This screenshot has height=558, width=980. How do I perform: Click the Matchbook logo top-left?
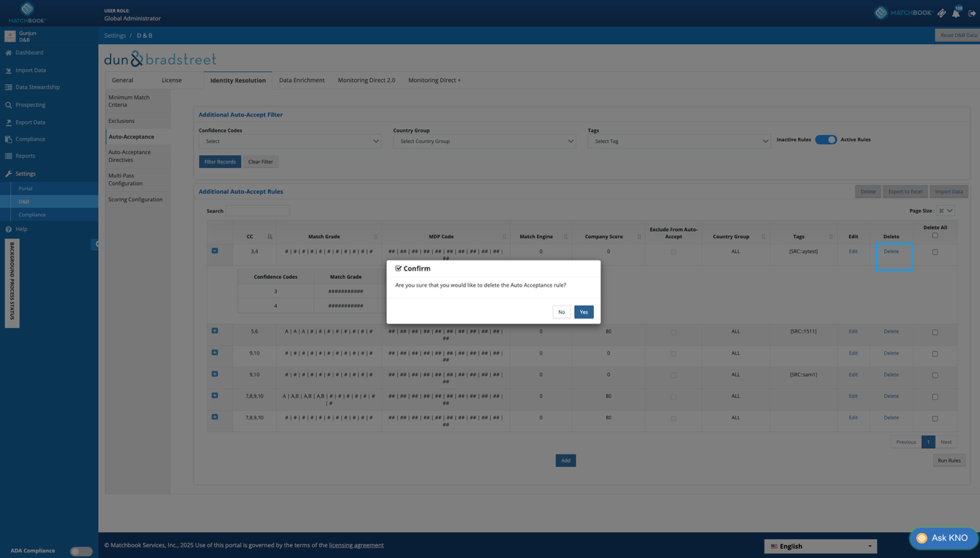coord(27,12)
